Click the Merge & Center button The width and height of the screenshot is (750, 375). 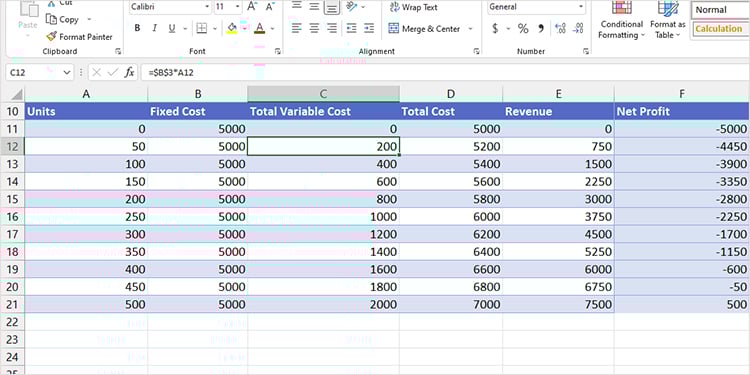coord(424,29)
